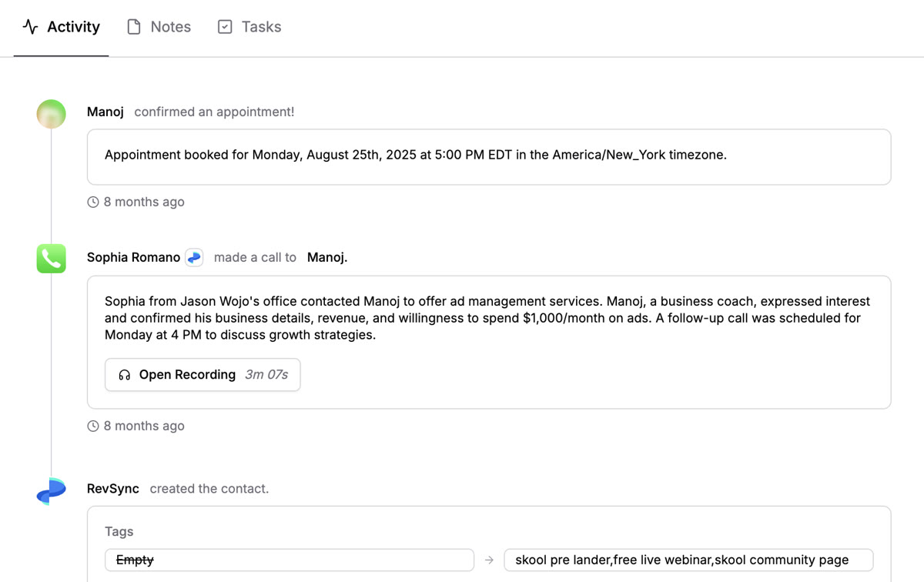Click the headphones icon inside Open Recording
The height and width of the screenshot is (582, 924).
pos(125,374)
